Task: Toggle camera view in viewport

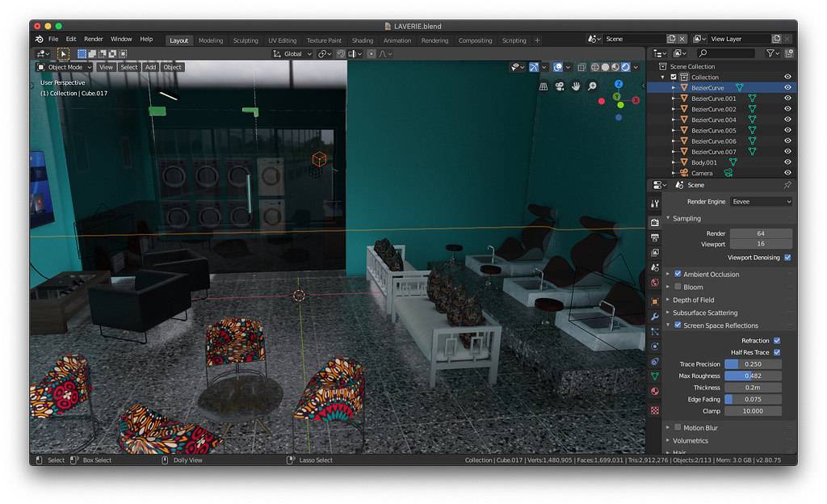Action: click(x=560, y=86)
